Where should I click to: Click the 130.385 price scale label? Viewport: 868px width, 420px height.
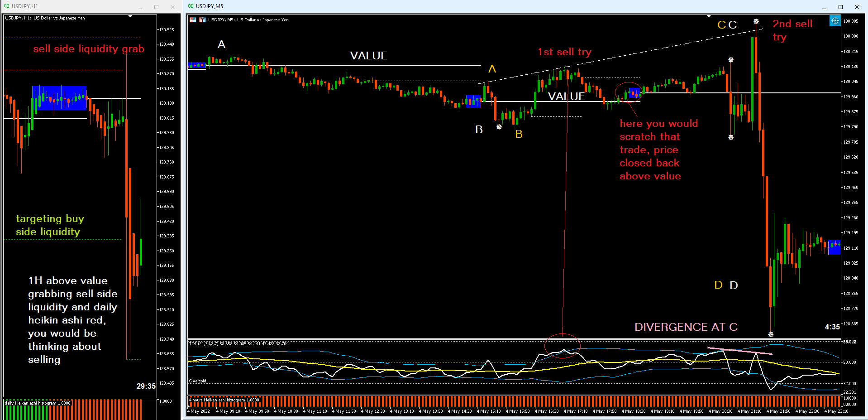[851, 21]
